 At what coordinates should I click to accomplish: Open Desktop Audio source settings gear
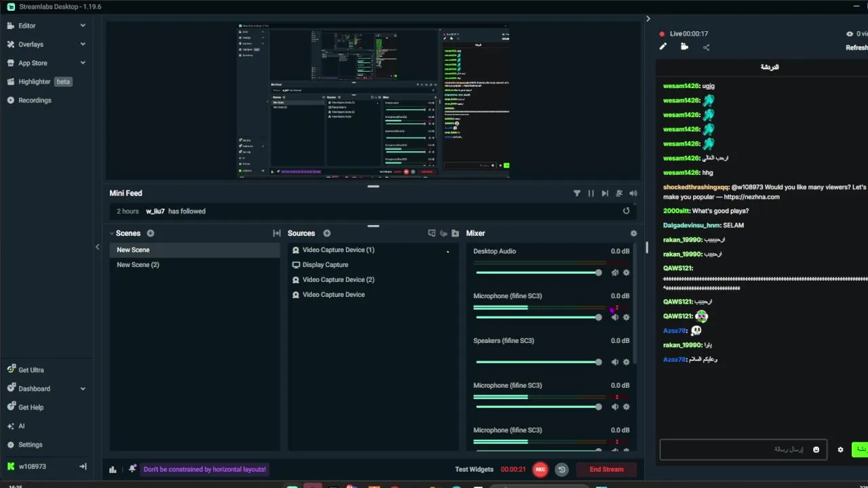(x=626, y=272)
